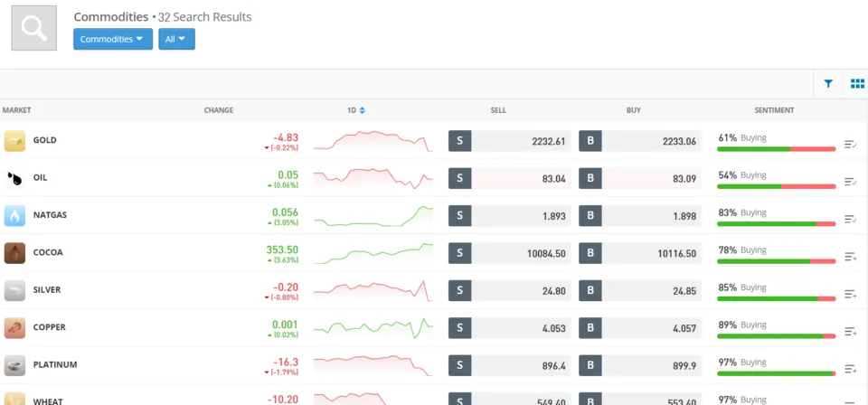
Task: Click the S sell button for GOLD
Action: [x=459, y=141]
